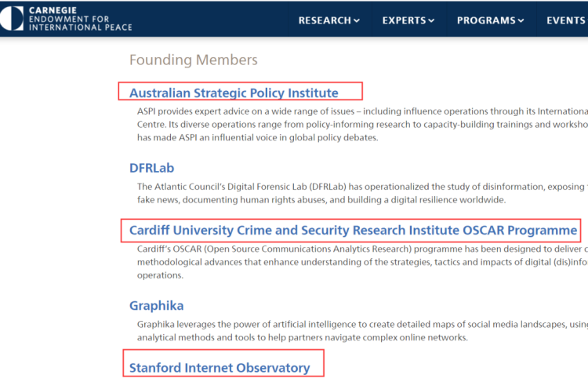Open Stanford Internet Observatory link

220,368
